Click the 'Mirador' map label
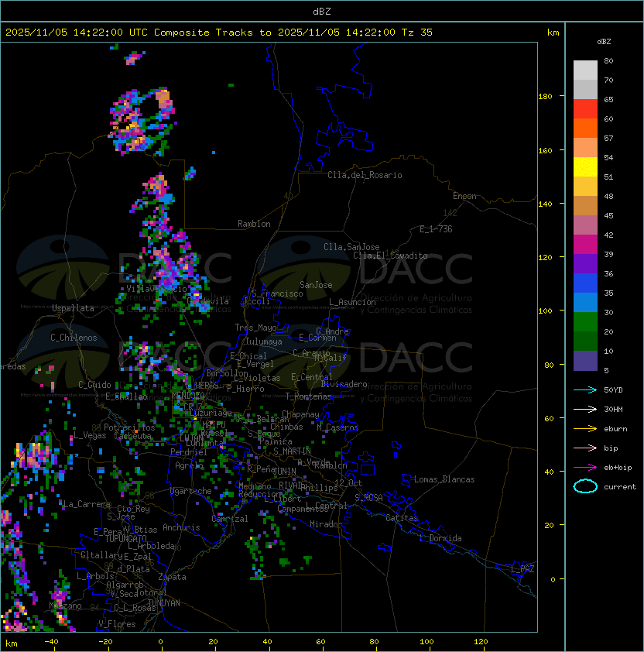This screenshot has height=652, width=644. [x=327, y=524]
